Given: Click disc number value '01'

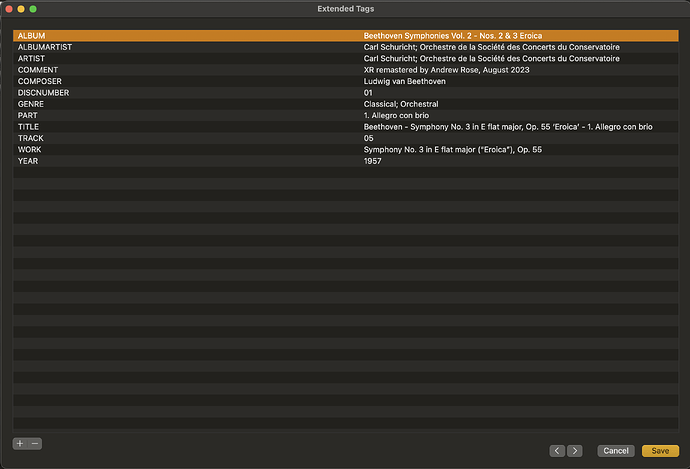Looking at the screenshot, I should pyautogui.click(x=368, y=93).
